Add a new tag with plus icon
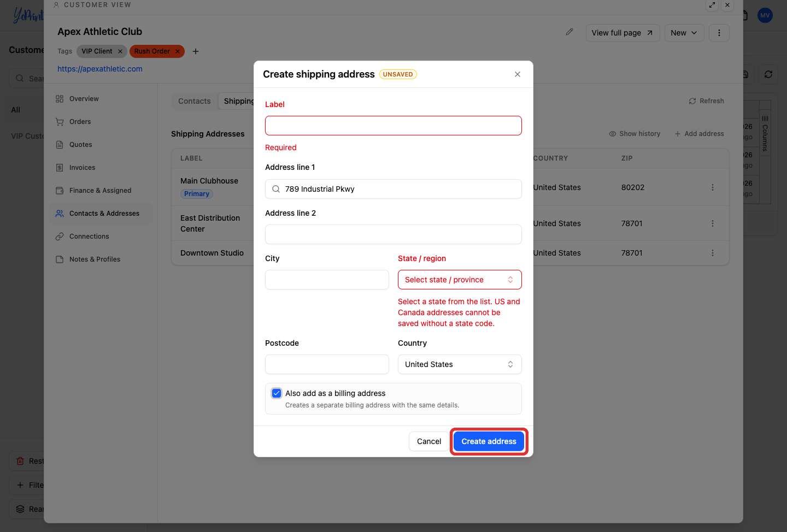 196,51
